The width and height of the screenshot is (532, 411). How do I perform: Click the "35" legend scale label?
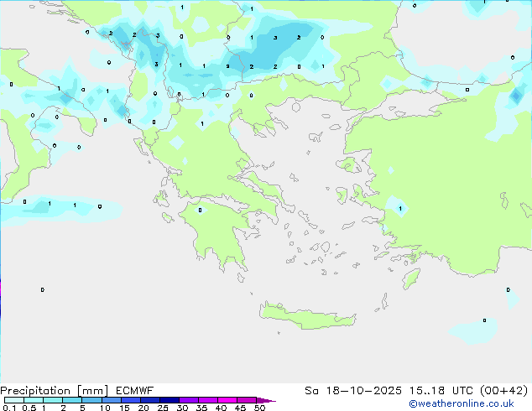pos(201,408)
